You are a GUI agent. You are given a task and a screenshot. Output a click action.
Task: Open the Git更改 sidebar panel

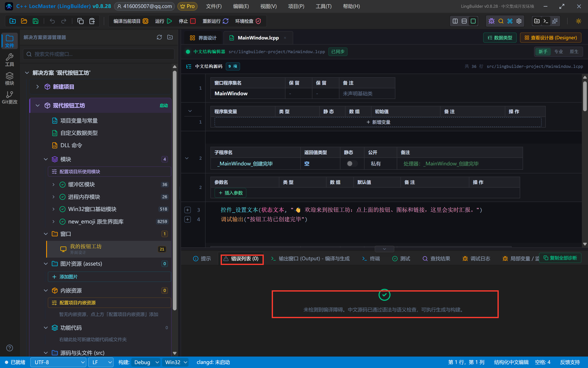point(9,98)
